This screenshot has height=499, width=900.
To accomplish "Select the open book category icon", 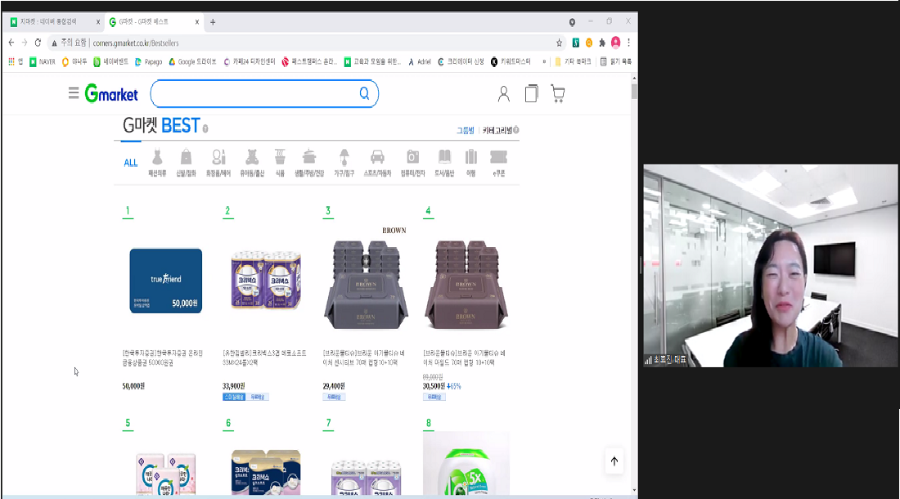I will [444, 163].
